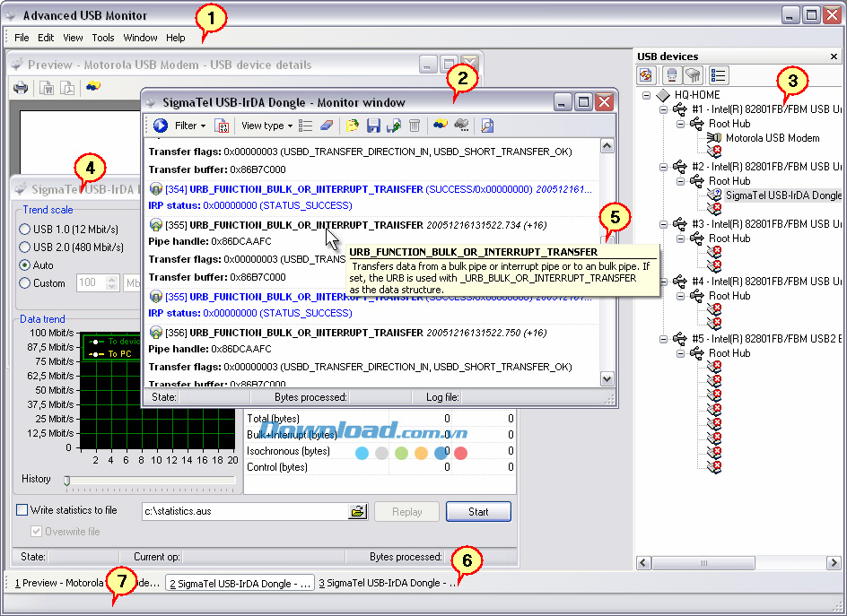Image resolution: width=847 pixels, height=616 pixels.
Task: Click the colored binoculars Find icon in Monitor window
Action: [x=441, y=126]
